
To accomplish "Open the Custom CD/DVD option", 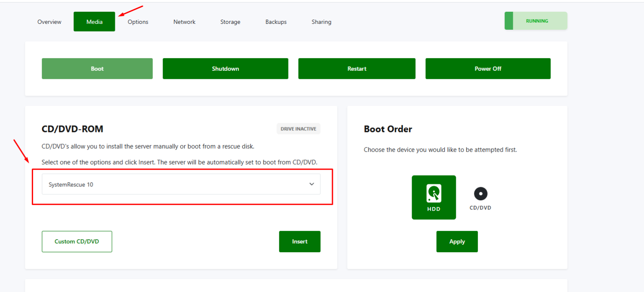I will point(77,242).
